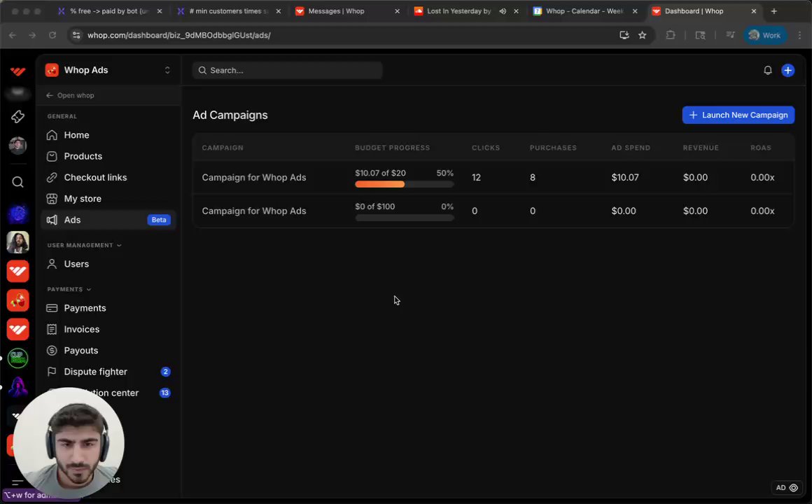Click the search magnifier in left rail
The height and width of the screenshot is (504, 812).
[x=17, y=182]
